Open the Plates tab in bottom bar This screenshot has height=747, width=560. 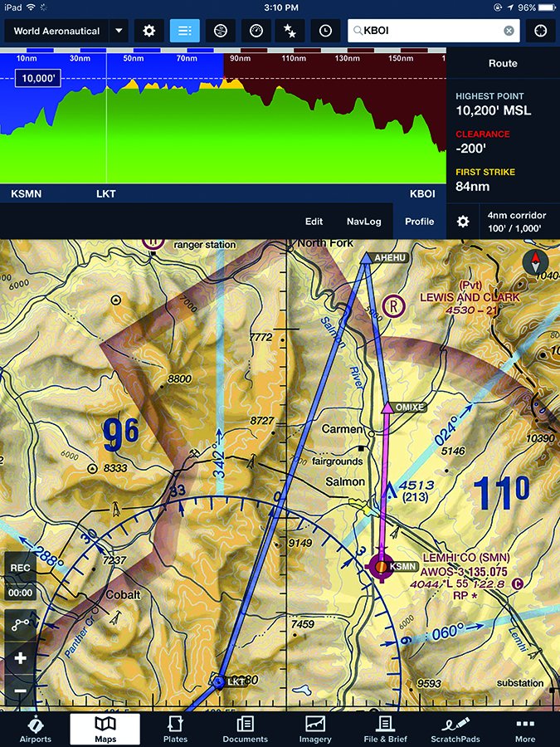point(175,729)
